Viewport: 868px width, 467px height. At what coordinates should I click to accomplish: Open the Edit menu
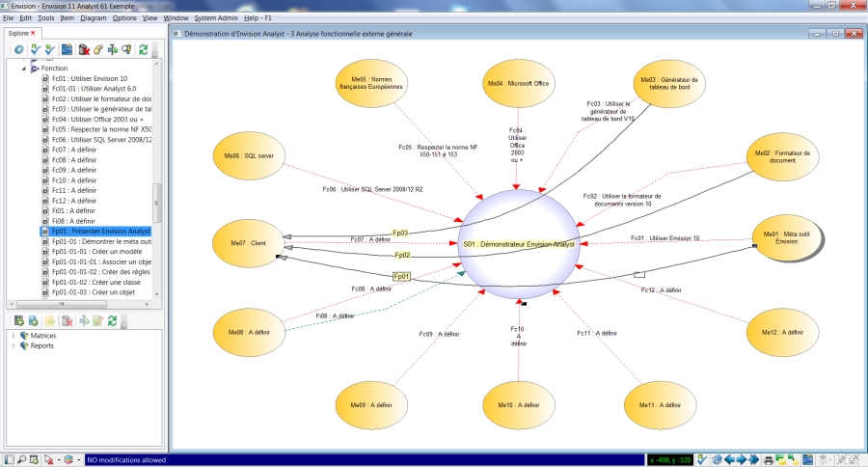pos(25,17)
